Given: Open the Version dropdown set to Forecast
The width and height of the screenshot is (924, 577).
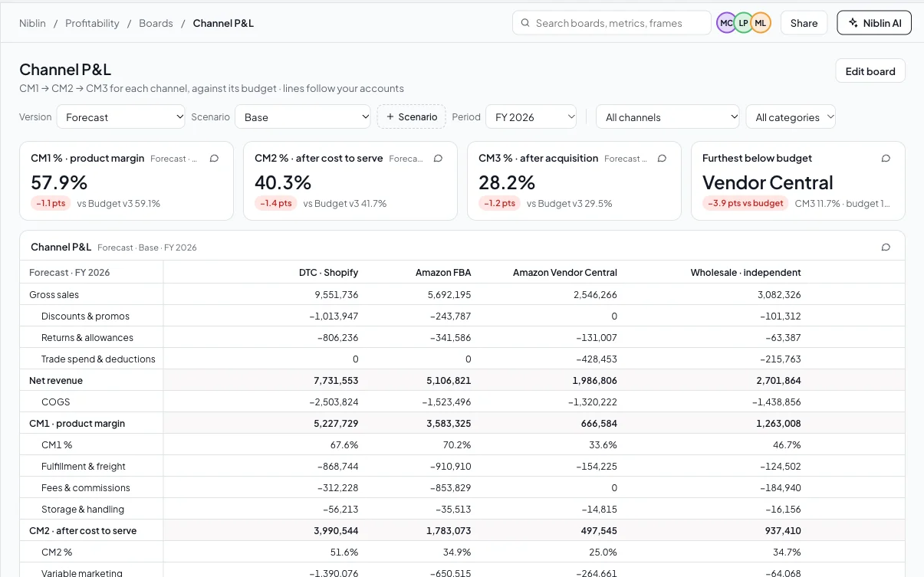Looking at the screenshot, I should tap(121, 117).
